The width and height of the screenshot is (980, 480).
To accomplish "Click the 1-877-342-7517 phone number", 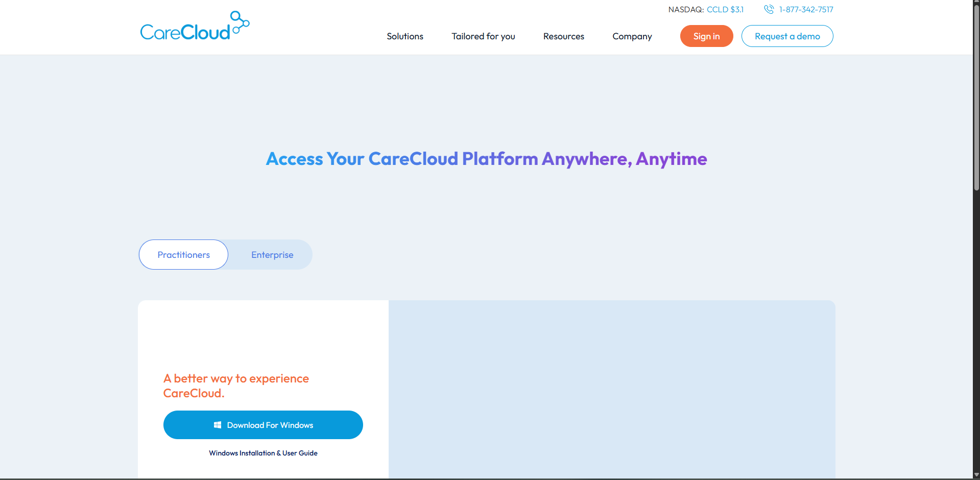I will (805, 9).
